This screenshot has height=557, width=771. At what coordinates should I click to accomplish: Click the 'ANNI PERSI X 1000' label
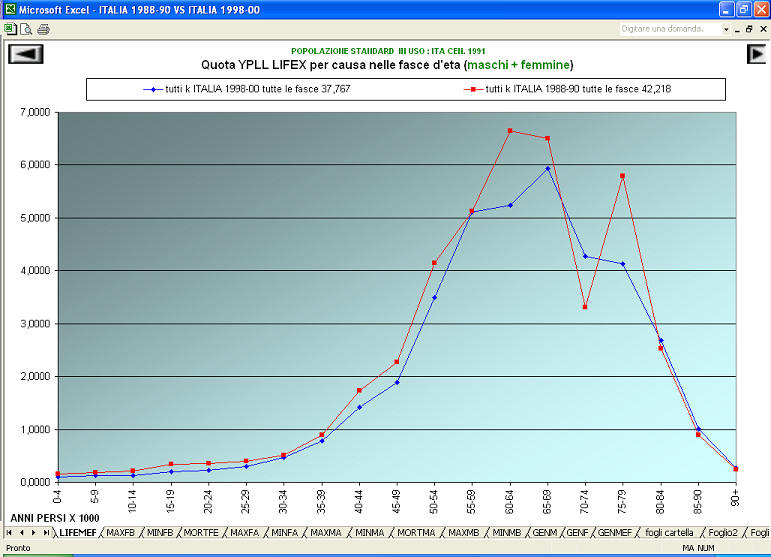pyautogui.click(x=55, y=518)
